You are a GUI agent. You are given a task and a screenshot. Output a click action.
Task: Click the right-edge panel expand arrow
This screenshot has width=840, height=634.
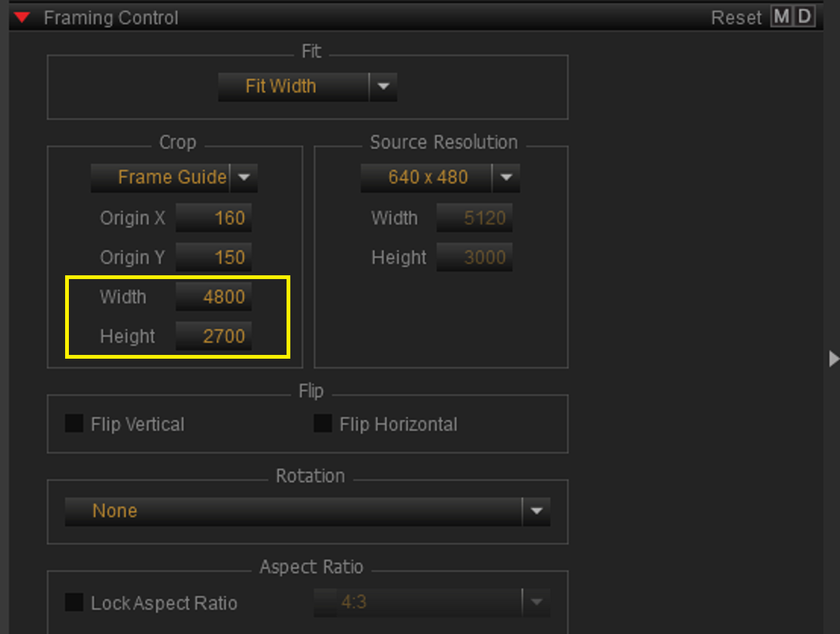833,358
